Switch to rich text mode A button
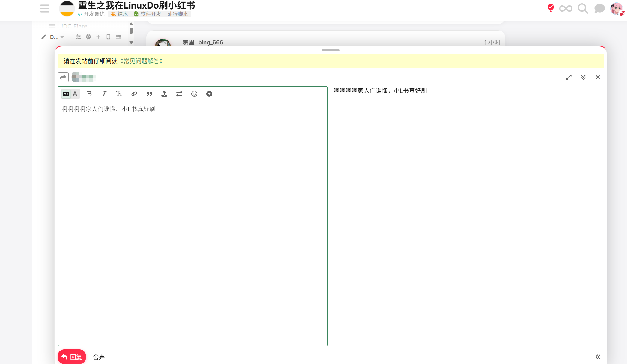 (75, 94)
